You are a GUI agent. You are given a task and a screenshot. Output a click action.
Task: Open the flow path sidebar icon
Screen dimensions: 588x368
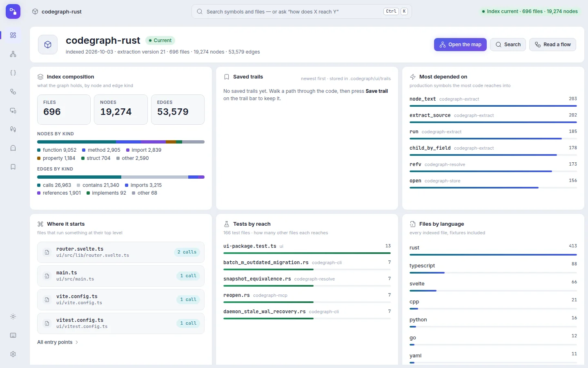[x=13, y=92]
